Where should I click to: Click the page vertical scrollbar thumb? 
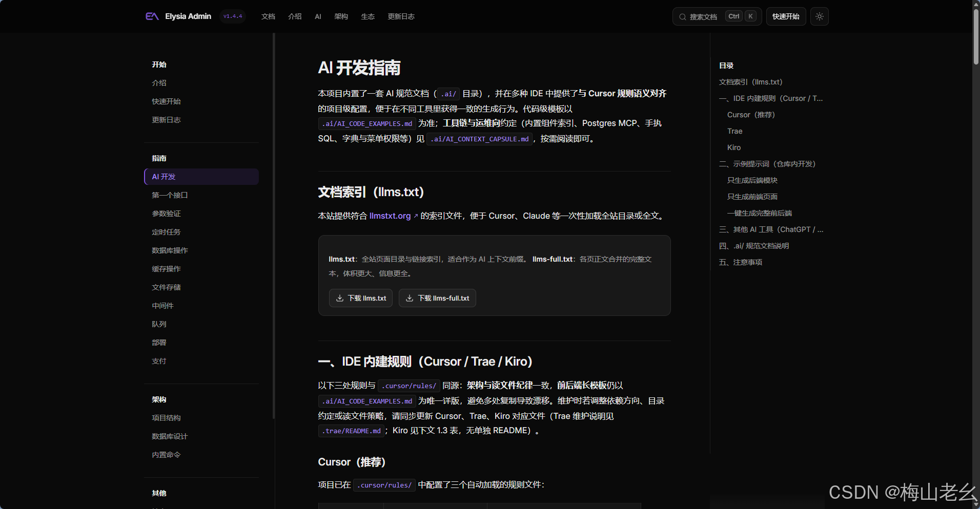click(976, 36)
